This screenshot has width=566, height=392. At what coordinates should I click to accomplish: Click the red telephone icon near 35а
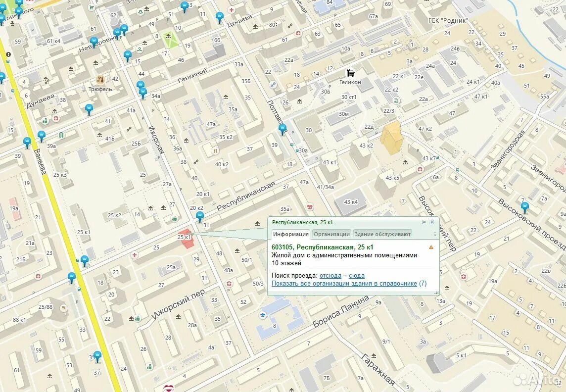[x=310, y=207]
